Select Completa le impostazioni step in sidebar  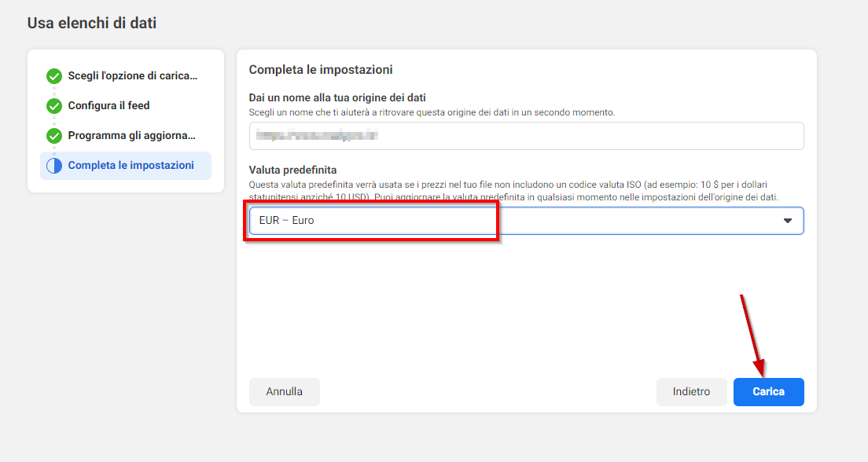(x=126, y=166)
